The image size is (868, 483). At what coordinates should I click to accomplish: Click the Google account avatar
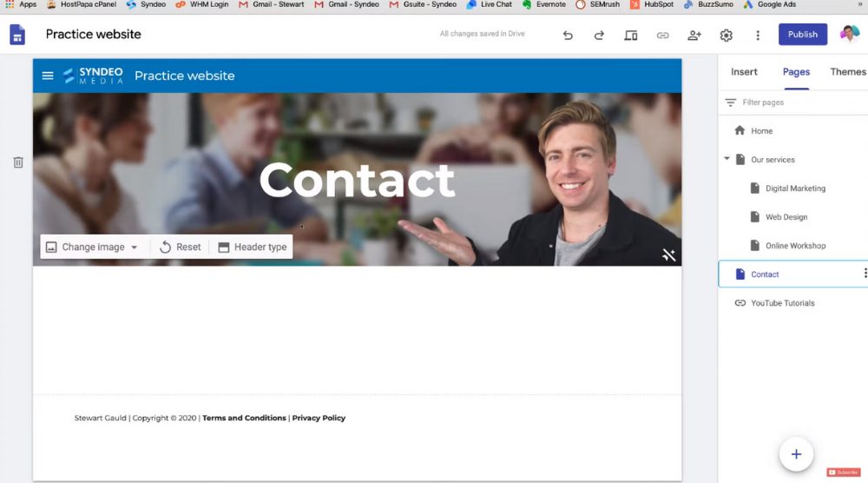coord(849,34)
